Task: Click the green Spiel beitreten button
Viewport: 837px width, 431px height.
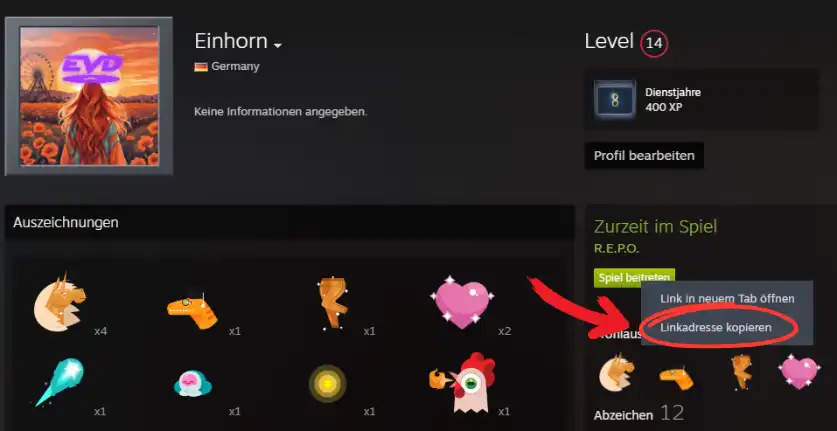Action: tap(634, 278)
